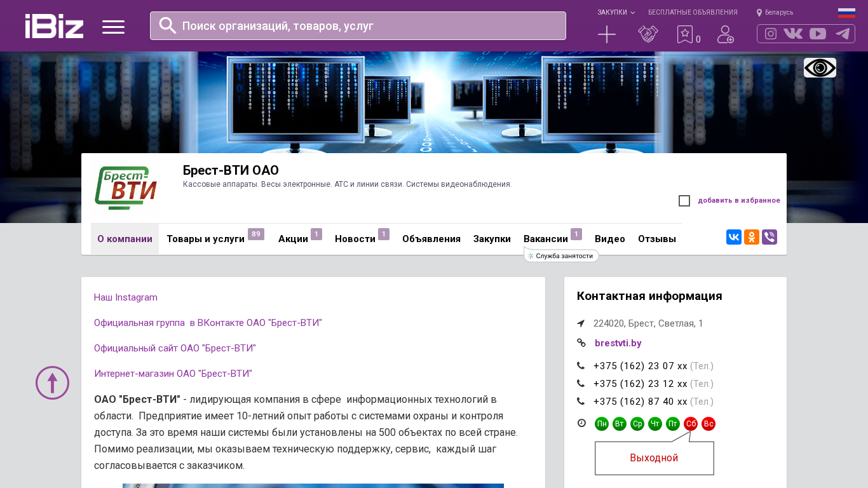Screen dimensions: 868x488
Task: Open the hamburger menu
Action: pos(113,27)
